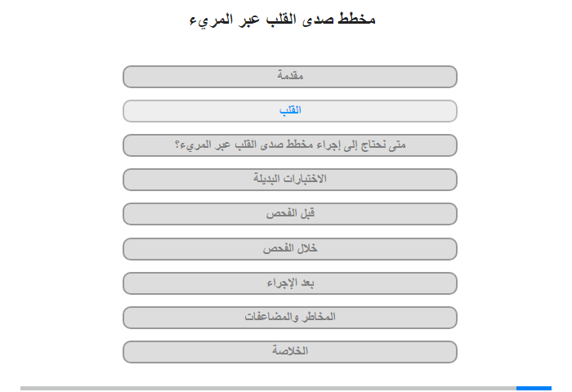Open the heart (القلب) chapter entry
572x392 pixels.
pyautogui.click(x=289, y=111)
